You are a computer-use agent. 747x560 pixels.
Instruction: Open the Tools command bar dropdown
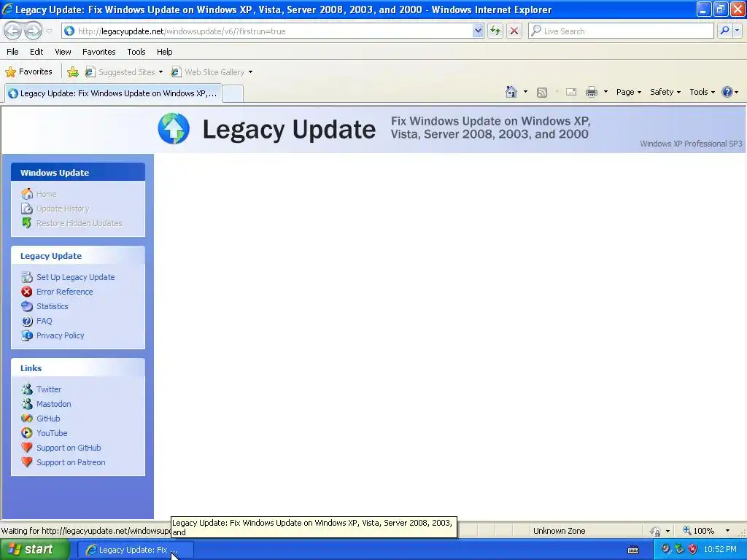click(703, 92)
